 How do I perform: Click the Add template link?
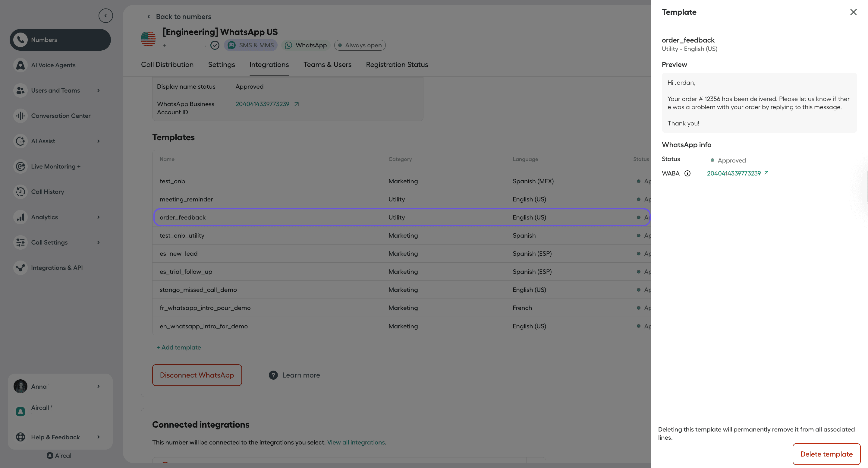[x=179, y=347]
